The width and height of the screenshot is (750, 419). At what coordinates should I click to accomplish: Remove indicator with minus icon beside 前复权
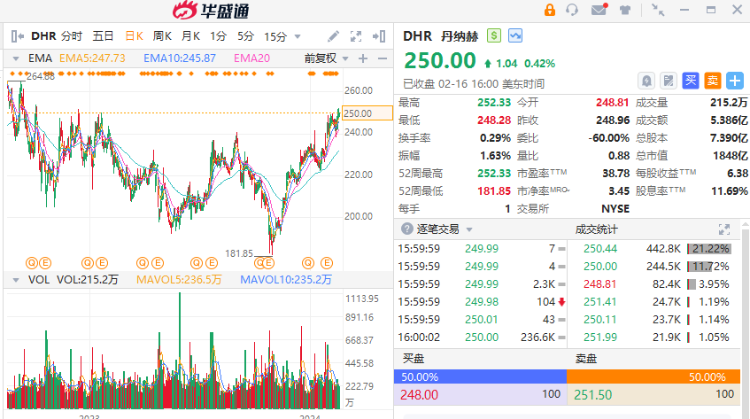[382, 58]
